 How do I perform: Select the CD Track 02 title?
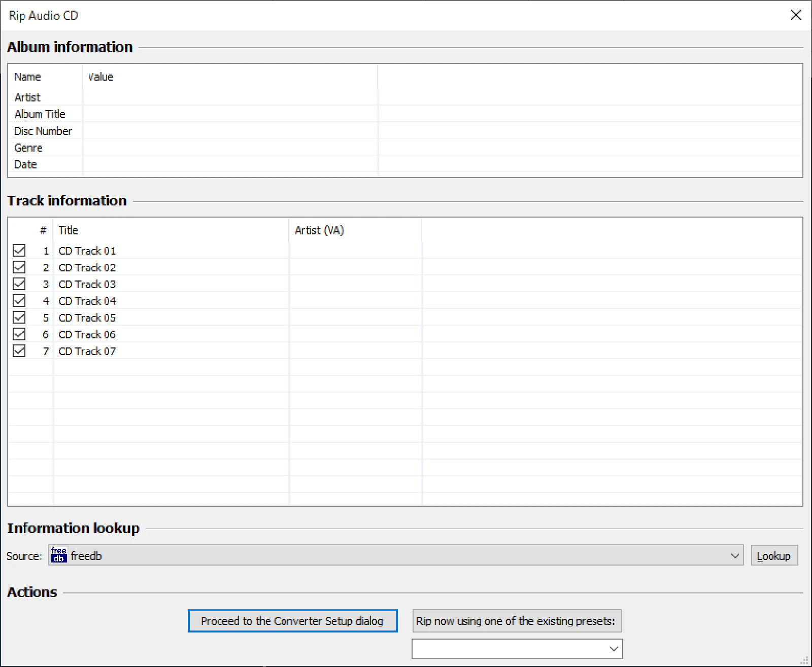(x=87, y=267)
